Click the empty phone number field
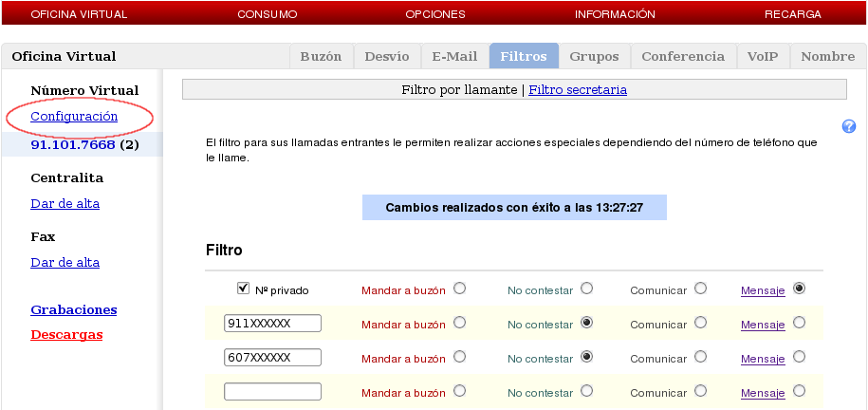The width and height of the screenshot is (868, 410). (x=272, y=391)
